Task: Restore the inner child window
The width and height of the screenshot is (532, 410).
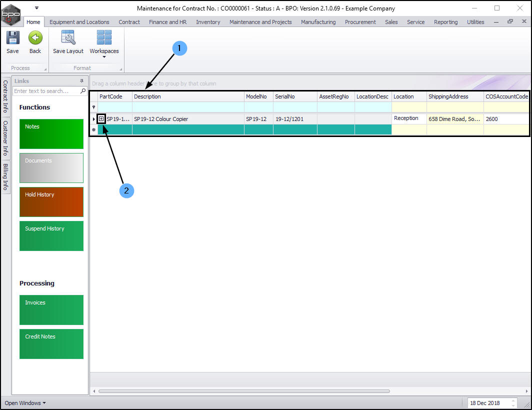Action: click(510, 21)
